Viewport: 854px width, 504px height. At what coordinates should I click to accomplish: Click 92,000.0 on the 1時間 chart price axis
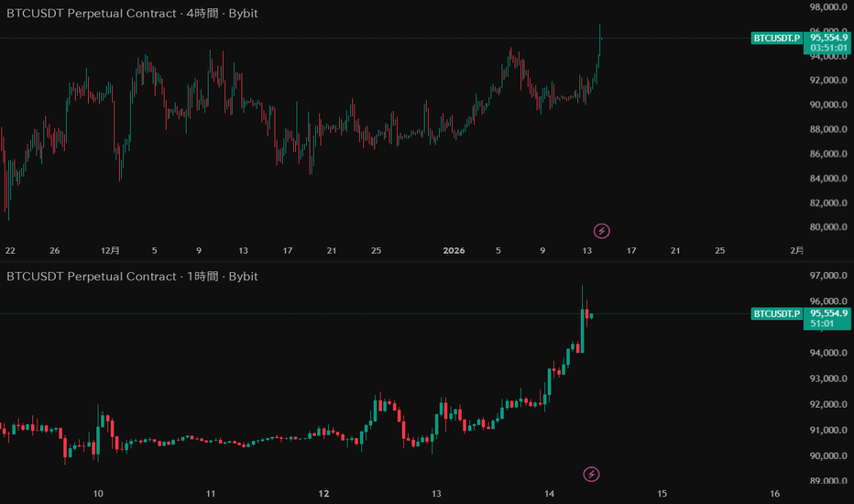[828, 404]
